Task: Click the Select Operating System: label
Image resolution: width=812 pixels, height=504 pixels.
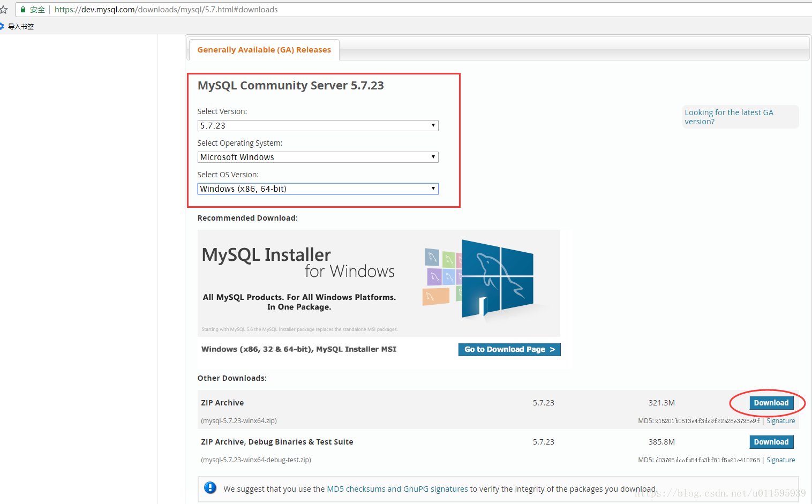Action: [x=240, y=143]
